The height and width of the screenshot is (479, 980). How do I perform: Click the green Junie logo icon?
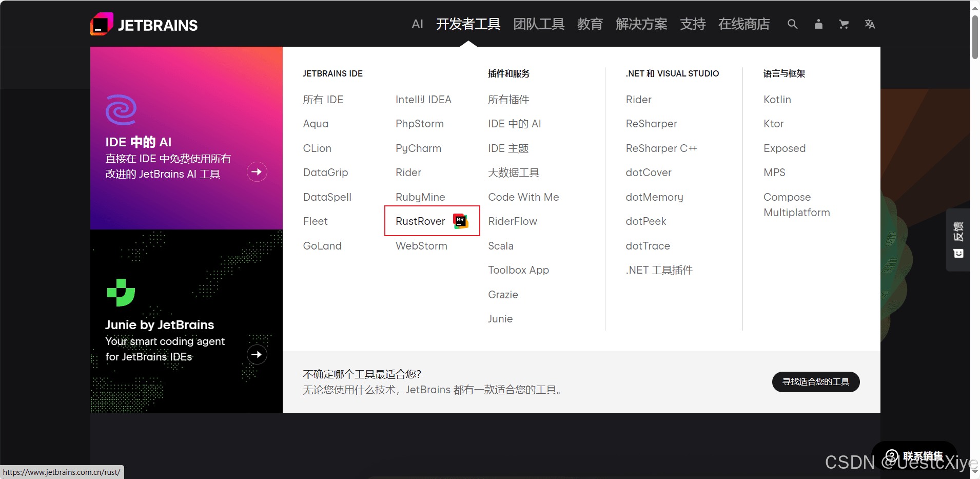tap(121, 293)
